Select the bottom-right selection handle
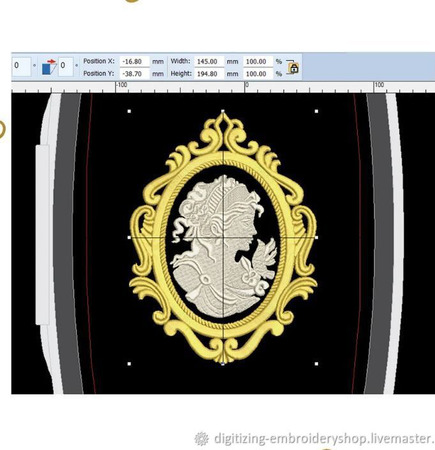Screen dimensions: 435x450 pyautogui.click(x=316, y=364)
